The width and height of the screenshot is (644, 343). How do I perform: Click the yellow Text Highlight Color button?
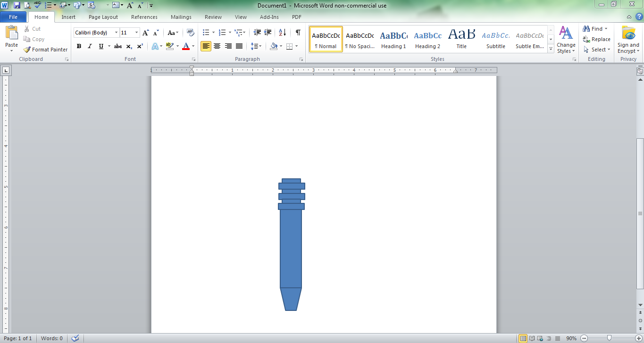tap(170, 46)
